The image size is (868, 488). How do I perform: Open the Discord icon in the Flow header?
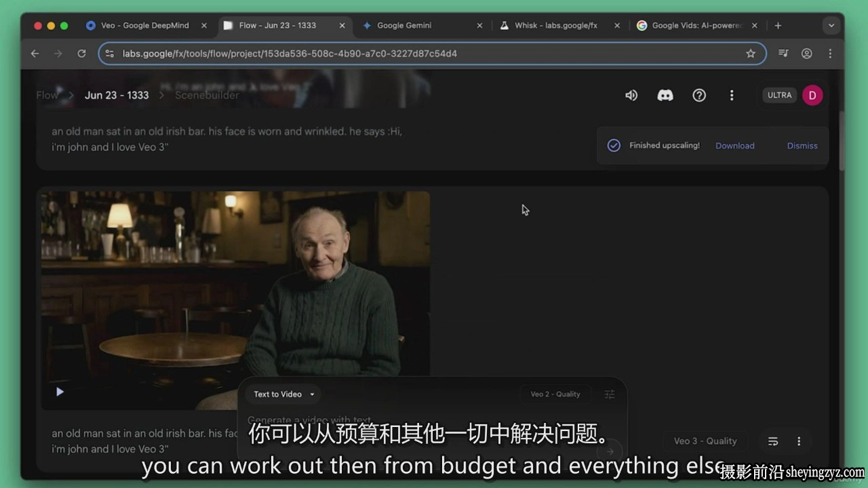(x=665, y=96)
